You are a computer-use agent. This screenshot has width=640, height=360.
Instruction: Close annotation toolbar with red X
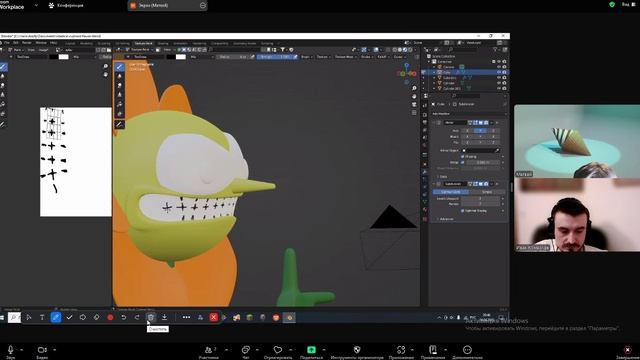tap(213, 317)
